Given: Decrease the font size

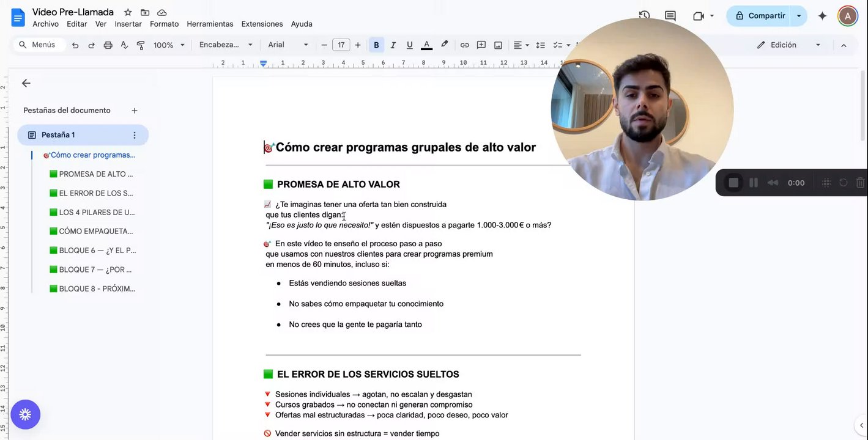Looking at the screenshot, I should click(x=324, y=45).
